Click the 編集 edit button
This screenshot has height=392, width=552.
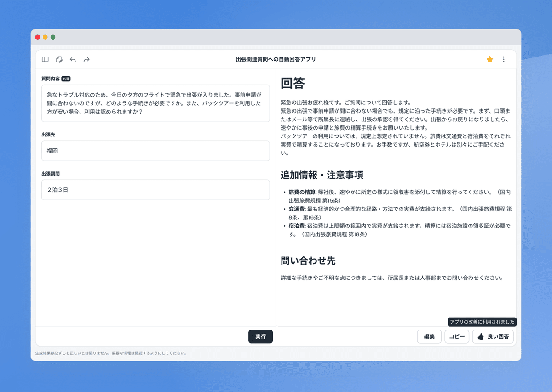pyautogui.click(x=429, y=336)
